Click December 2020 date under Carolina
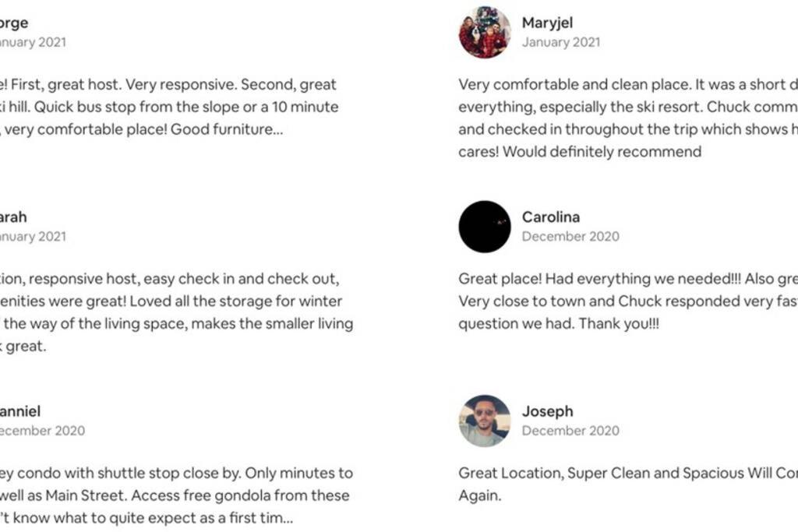 (x=570, y=237)
